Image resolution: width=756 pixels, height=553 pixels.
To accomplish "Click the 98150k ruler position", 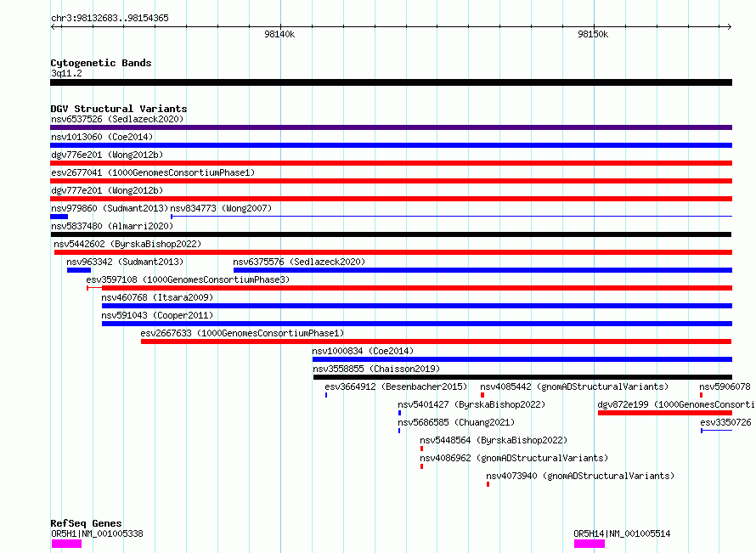I will tap(593, 34).
